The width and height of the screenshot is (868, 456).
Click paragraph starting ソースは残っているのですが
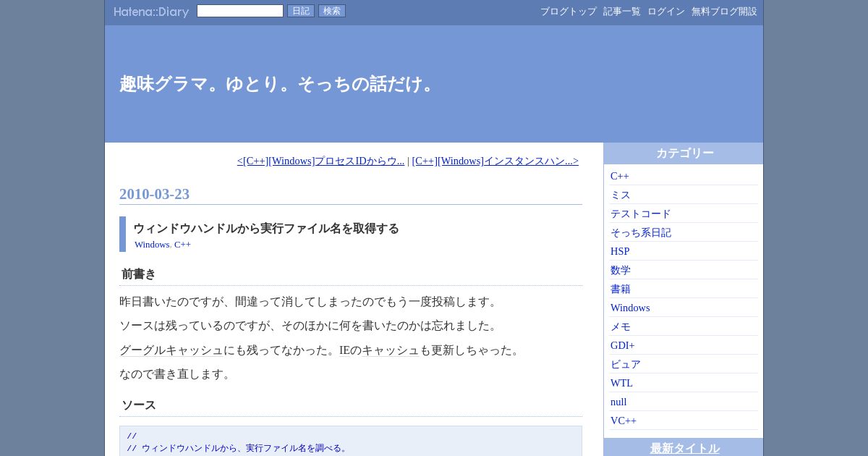310,326
